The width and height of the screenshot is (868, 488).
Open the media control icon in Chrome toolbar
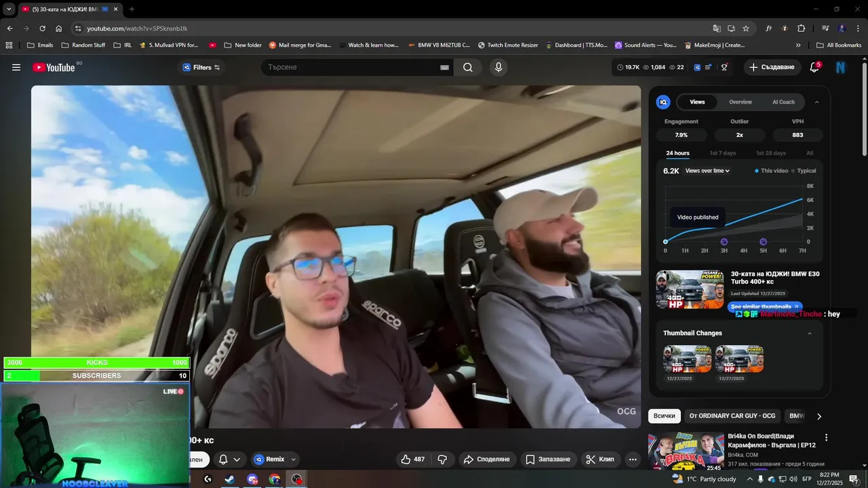pos(825,28)
